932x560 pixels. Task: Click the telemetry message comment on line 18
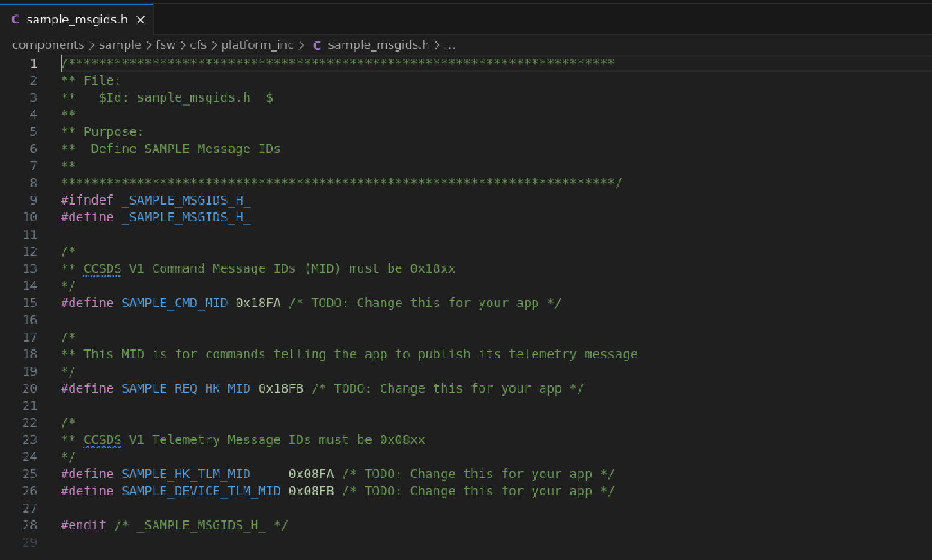point(349,354)
